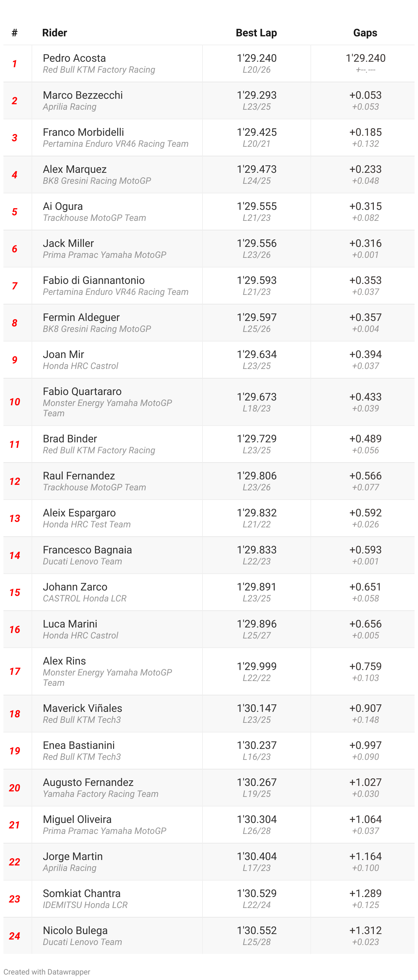Click Alex Marquez gap value +0.233
The image size is (418, 980).
click(365, 169)
